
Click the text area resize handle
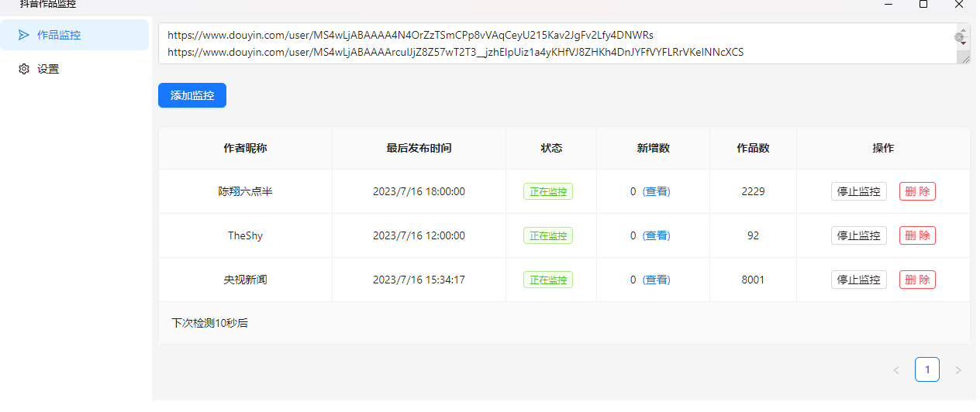point(964,57)
